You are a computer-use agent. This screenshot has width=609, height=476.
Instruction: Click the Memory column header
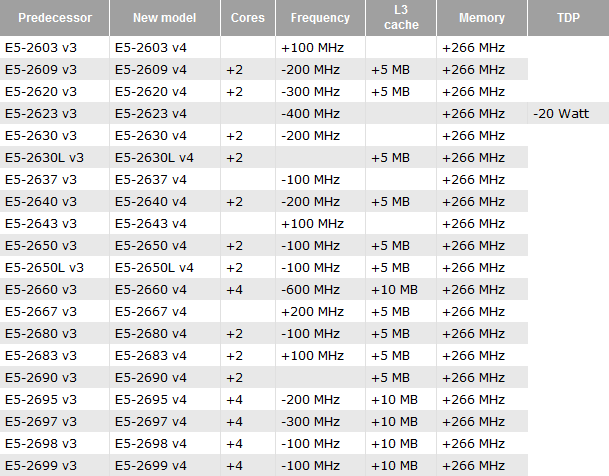tap(481, 18)
